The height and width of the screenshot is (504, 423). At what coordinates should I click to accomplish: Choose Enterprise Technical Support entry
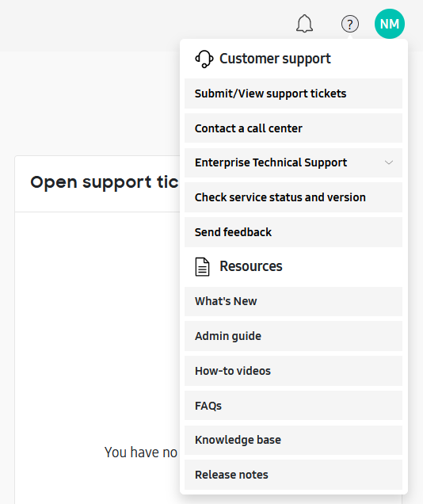tap(293, 162)
